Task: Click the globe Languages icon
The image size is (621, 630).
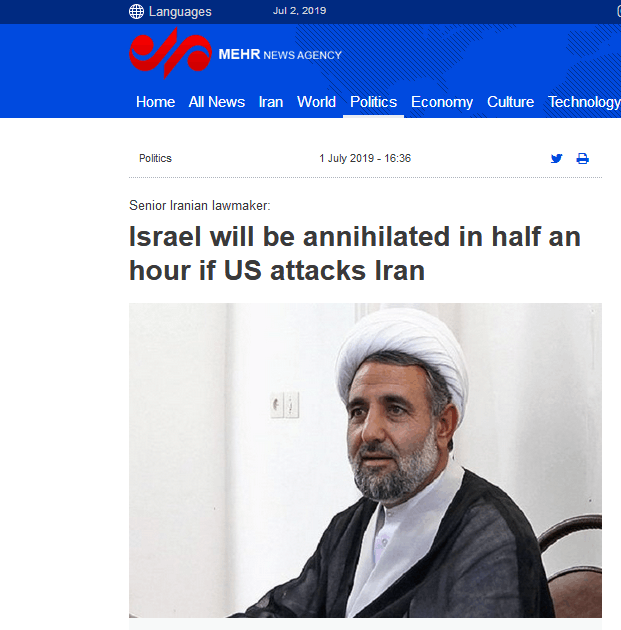Action: click(x=136, y=11)
